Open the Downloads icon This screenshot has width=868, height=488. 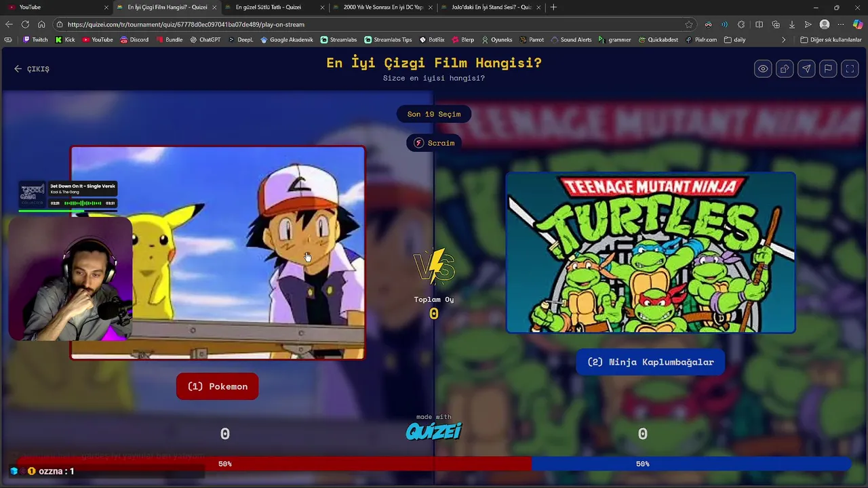792,24
